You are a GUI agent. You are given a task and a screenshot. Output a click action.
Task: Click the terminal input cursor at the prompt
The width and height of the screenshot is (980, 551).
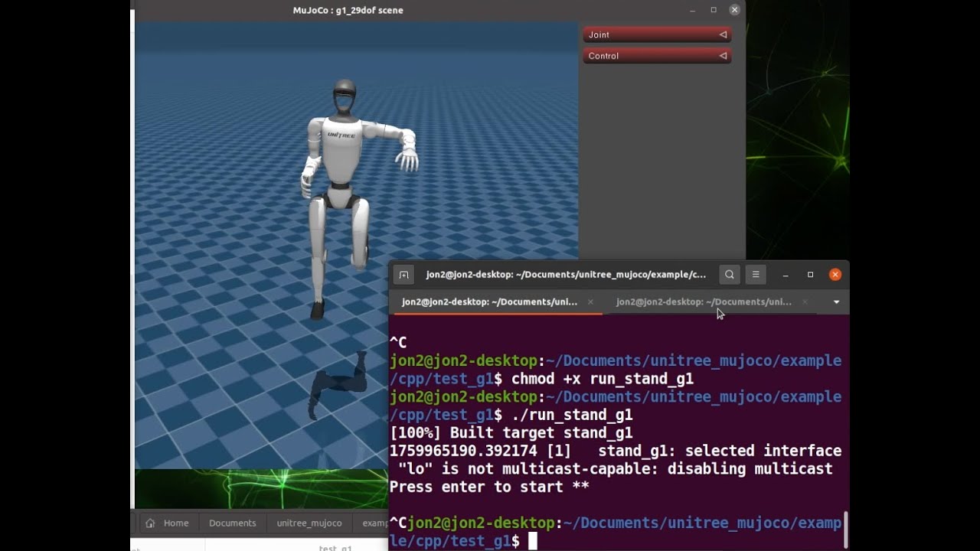coord(533,541)
